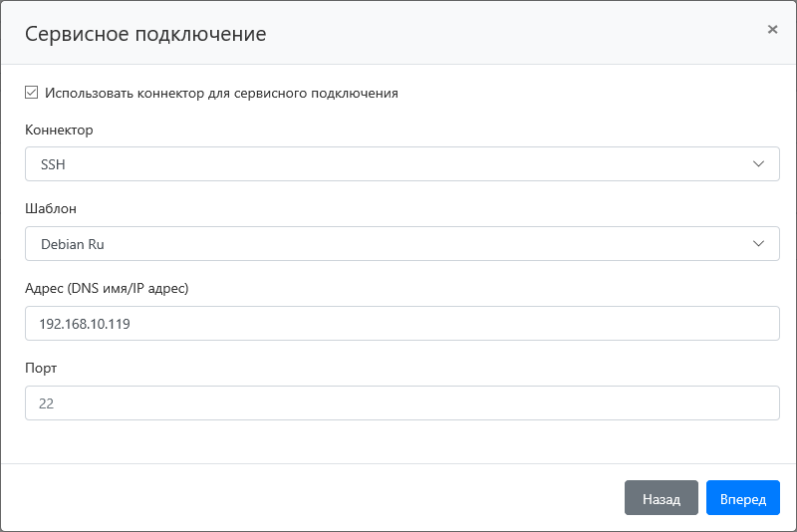
Task: Click the chevron arrow beside Debian Ru
Action: pyautogui.click(x=759, y=244)
